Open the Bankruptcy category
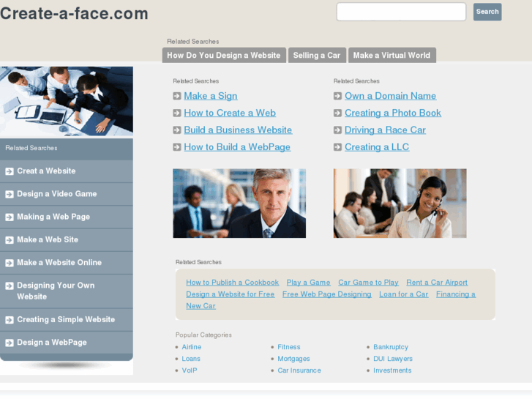Viewport: 532px width, 399px height. 391,347
